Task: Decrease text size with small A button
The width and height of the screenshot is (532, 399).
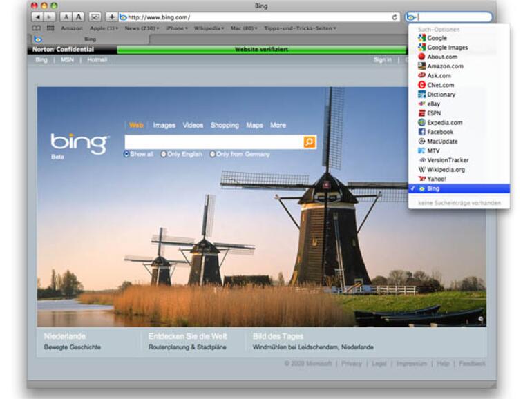Action: point(66,17)
